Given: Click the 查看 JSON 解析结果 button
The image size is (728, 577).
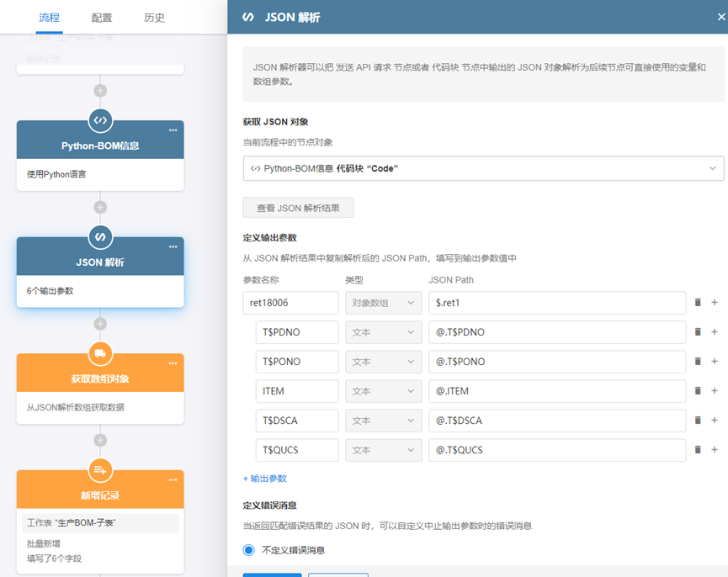Looking at the screenshot, I should [x=298, y=208].
